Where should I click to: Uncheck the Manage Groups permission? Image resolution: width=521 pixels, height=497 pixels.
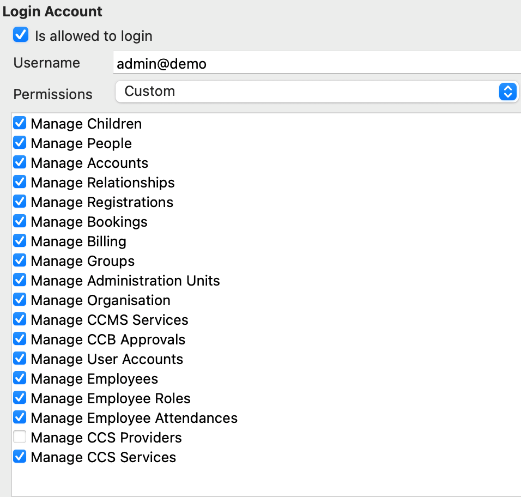click(20, 260)
